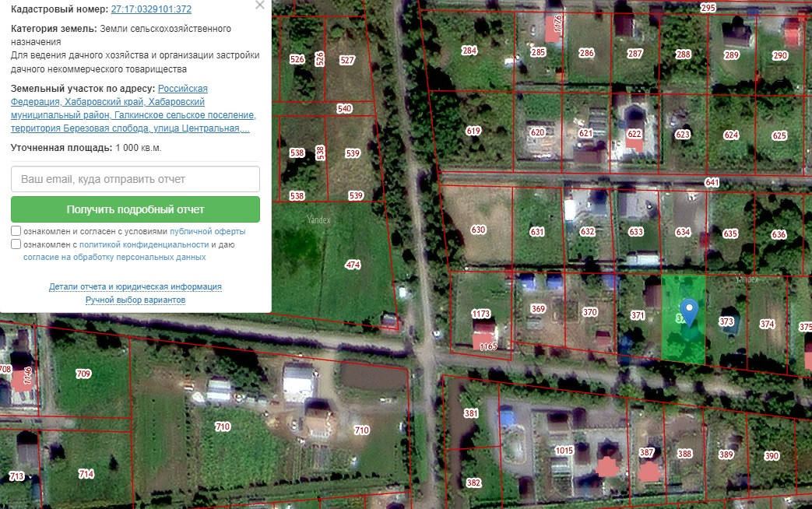This screenshot has width=812, height=509.
Task: Select parcel 290 on the map
Action: coord(780,55)
